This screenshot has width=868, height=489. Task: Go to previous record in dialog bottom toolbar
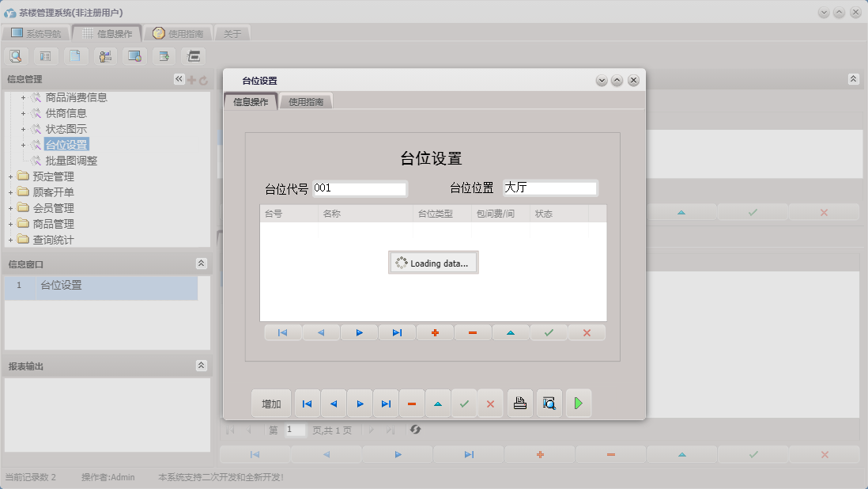[x=334, y=404]
